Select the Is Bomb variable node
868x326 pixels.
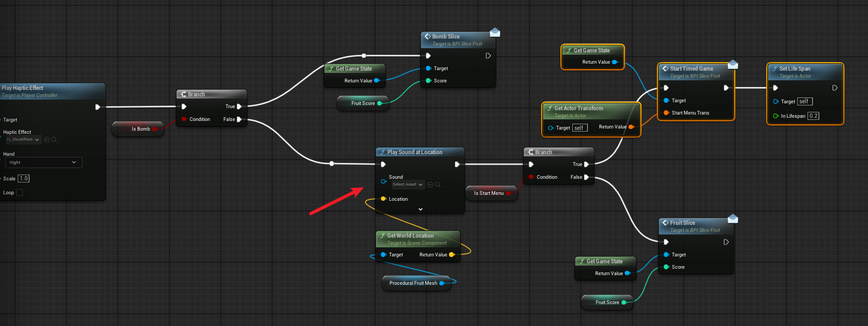[138, 129]
